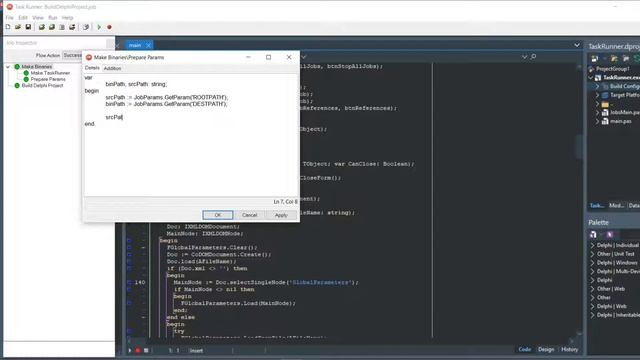Image resolution: width=640 pixels, height=360 pixels.
Task: Click the first Palette toolbar icon
Action: tap(593, 234)
